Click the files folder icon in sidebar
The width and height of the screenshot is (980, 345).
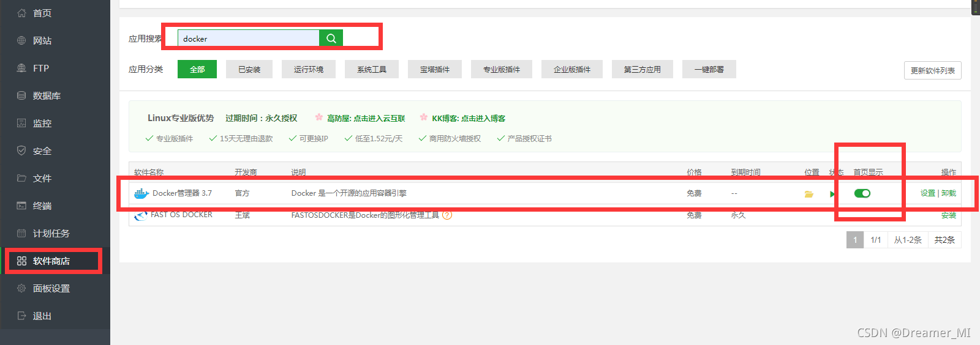pyautogui.click(x=21, y=178)
